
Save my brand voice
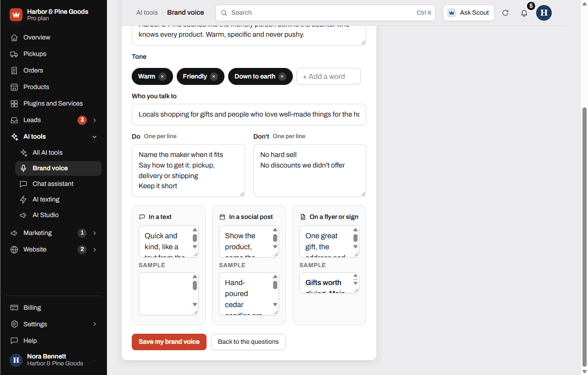click(169, 342)
